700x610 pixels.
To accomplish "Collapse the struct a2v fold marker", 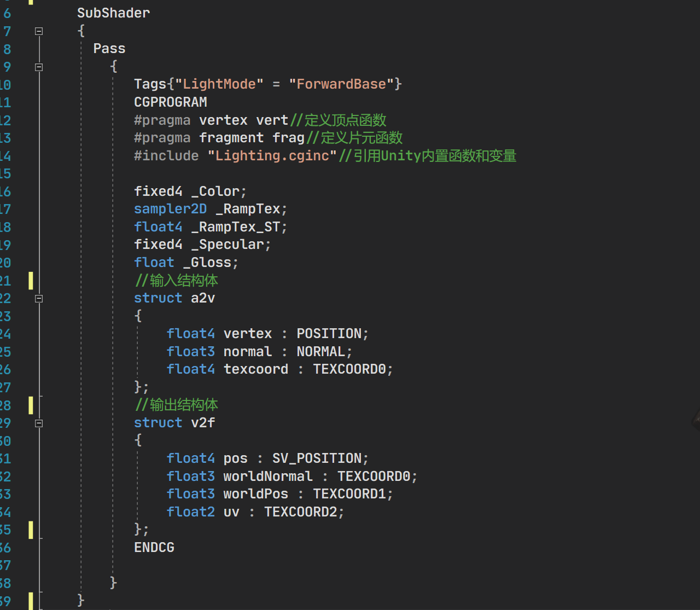I will [x=39, y=299].
